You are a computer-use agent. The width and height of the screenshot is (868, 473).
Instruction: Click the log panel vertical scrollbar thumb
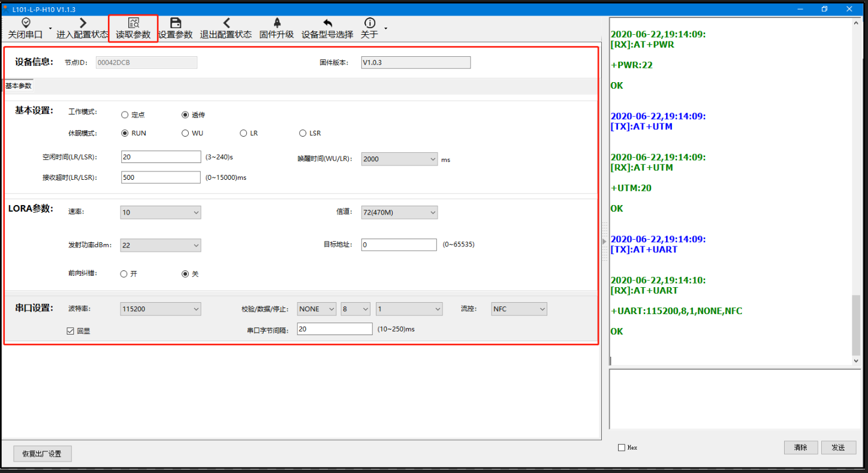855,325
